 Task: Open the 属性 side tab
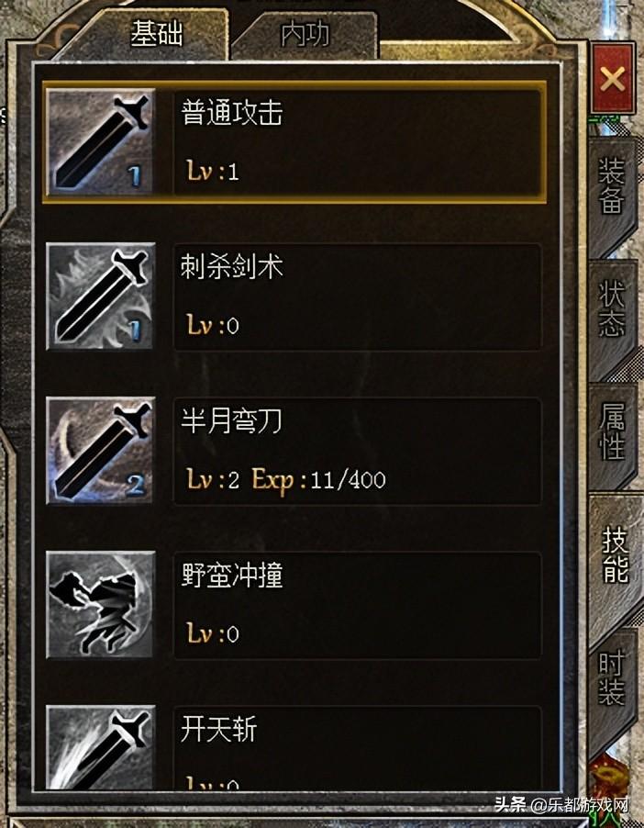(612, 431)
